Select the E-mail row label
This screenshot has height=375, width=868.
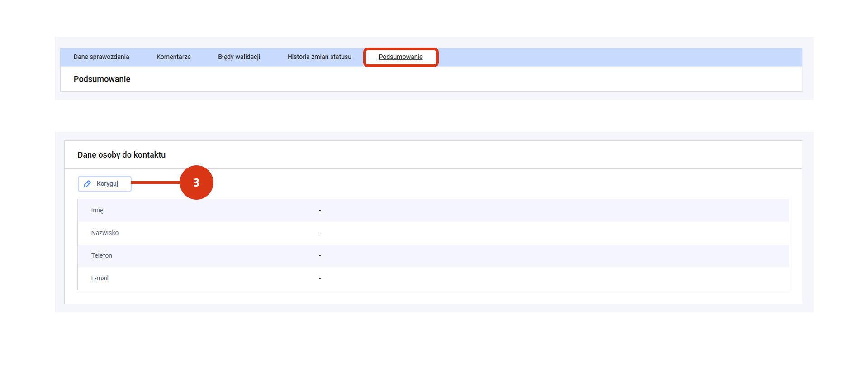pyautogui.click(x=100, y=279)
